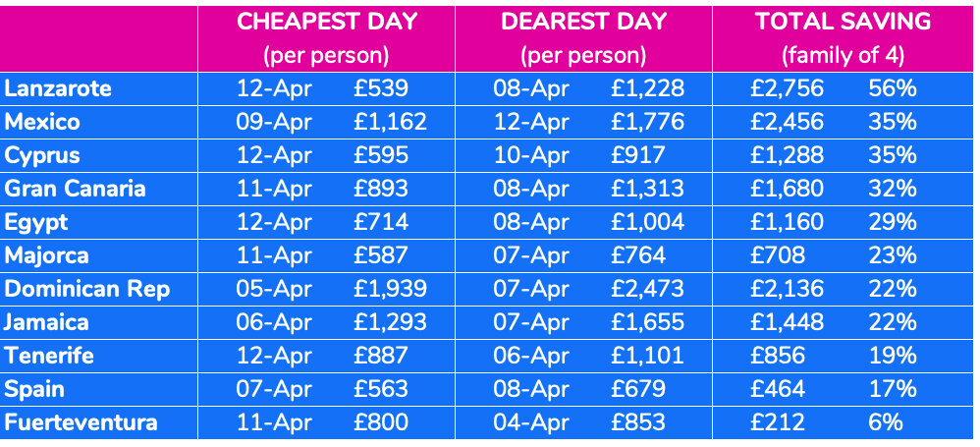Click the TOTAL SAVING column header
Screen dimensions: 980x447
pyautogui.click(x=843, y=22)
